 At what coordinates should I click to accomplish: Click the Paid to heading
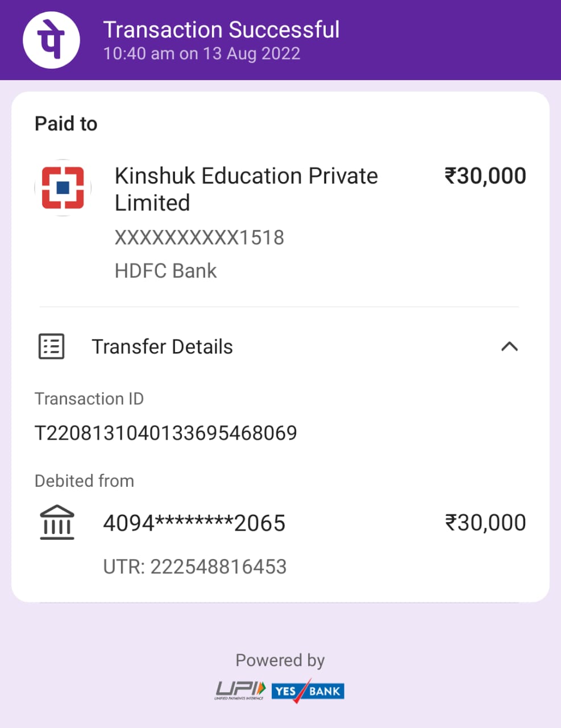click(66, 123)
